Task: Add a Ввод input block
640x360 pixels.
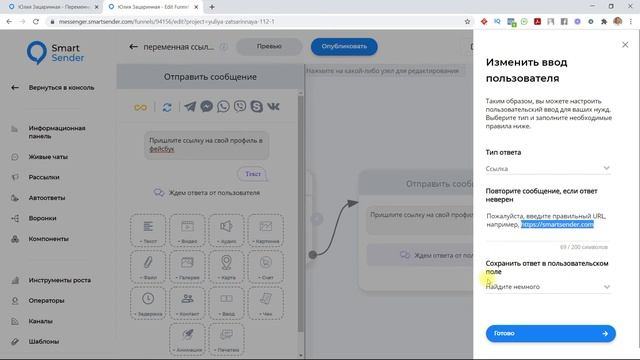Action: (x=227, y=303)
